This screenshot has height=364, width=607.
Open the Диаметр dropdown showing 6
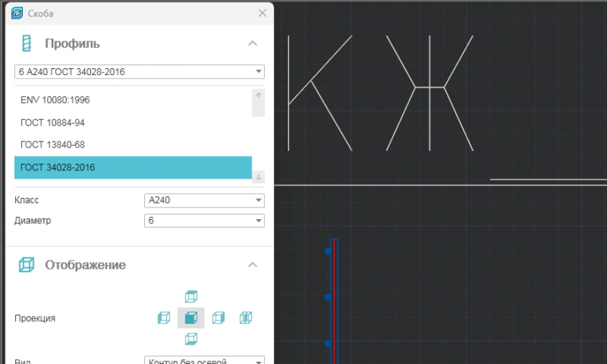(204, 221)
